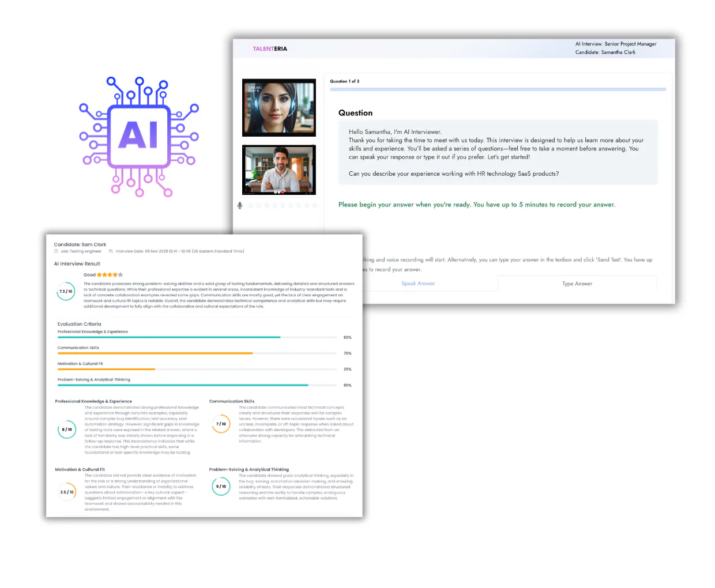Click the Question 1 of 3 progress bar
This screenshot has width=715, height=588.
tap(498, 89)
